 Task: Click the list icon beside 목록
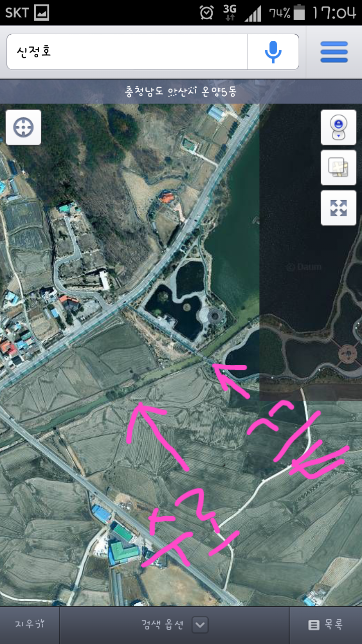pyautogui.click(x=314, y=625)
